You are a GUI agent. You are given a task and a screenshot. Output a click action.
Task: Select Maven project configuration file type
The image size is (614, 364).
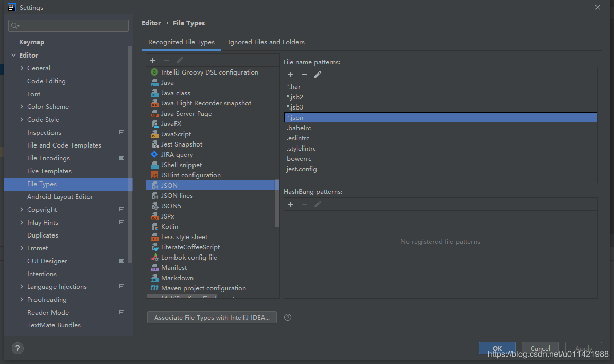click(203, 288)
